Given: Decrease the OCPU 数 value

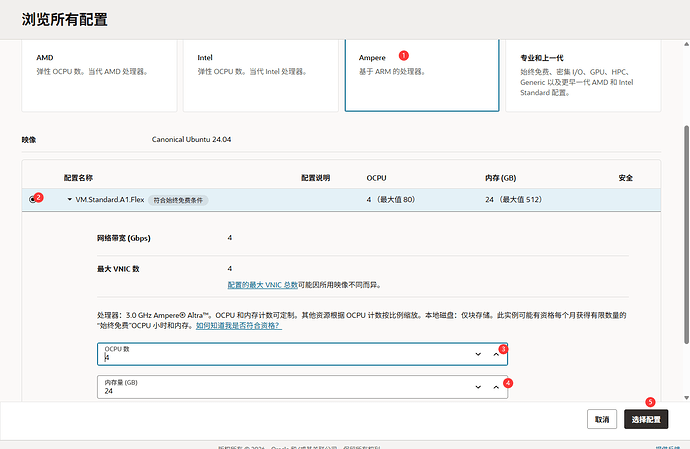Looking at the screenshot, I should click(478, 354).
